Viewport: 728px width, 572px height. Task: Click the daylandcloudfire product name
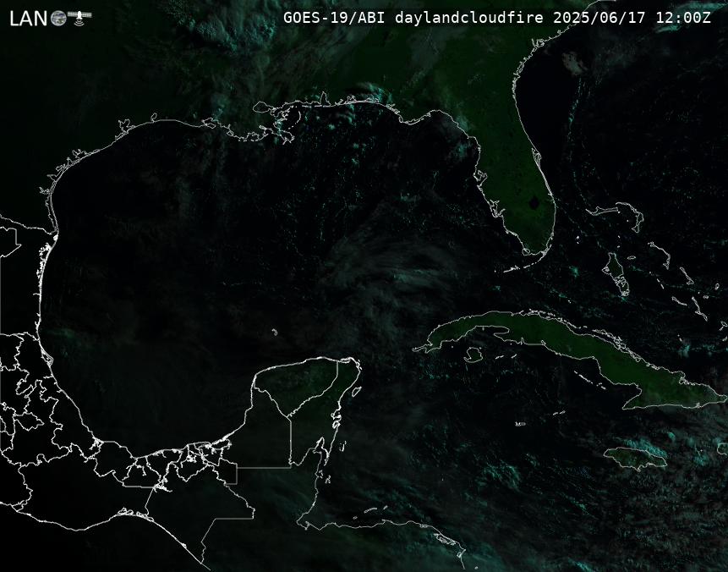pyautogui.click(x=469, y=18)
